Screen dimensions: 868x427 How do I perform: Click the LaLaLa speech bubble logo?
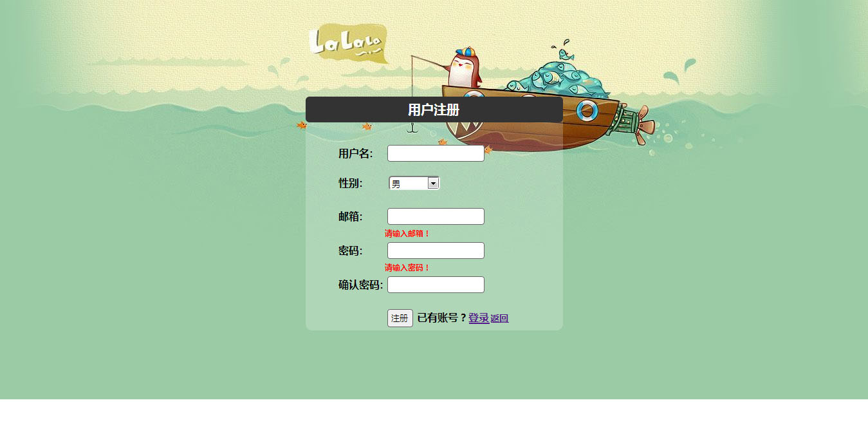click(x=348, y=43)
